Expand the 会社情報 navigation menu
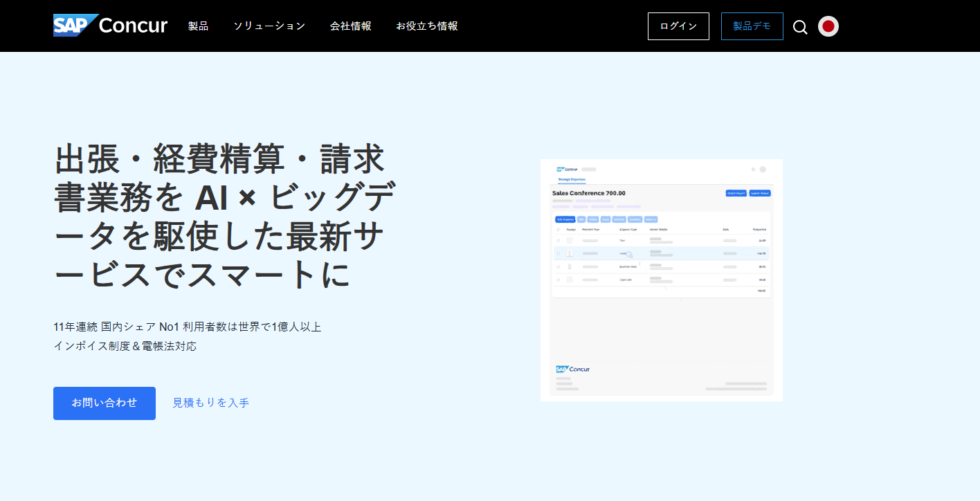980x501 pixels. 350,26
